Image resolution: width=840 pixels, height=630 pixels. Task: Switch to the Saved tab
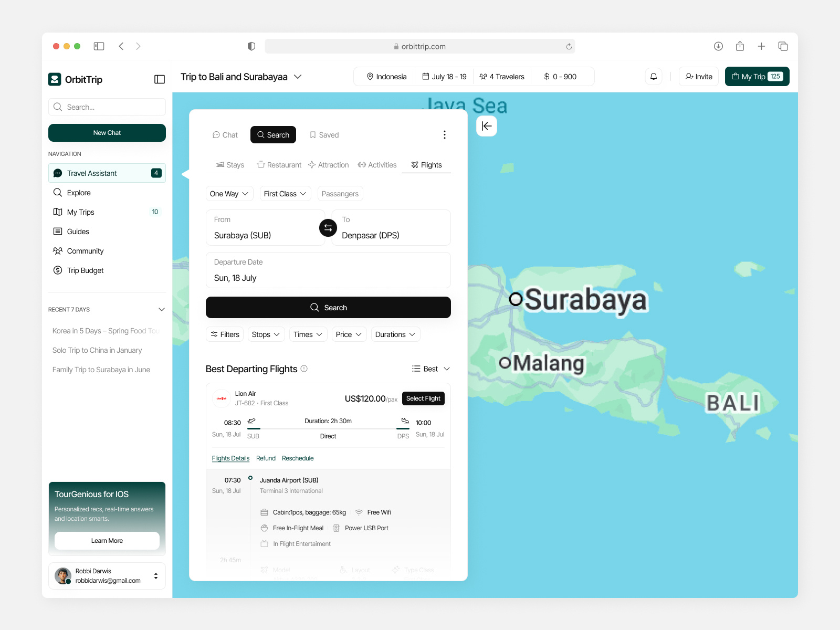pos(324,135)
